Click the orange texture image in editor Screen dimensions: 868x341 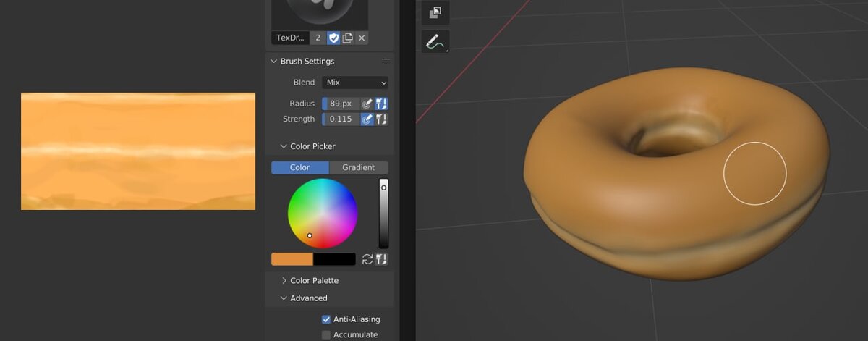click(138, 151)
